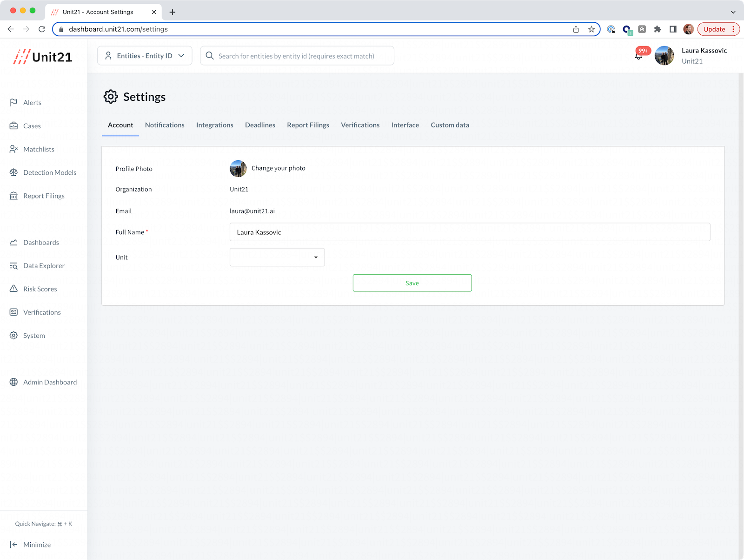Click the share page icon in address bar

point(576,29)
